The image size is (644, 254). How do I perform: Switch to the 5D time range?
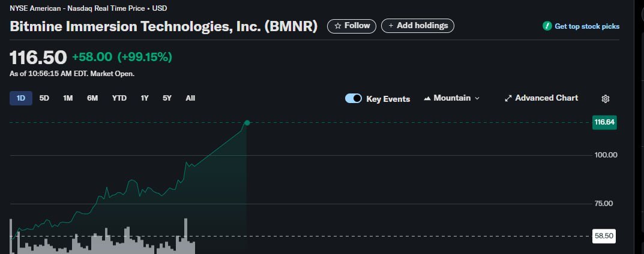44,98
